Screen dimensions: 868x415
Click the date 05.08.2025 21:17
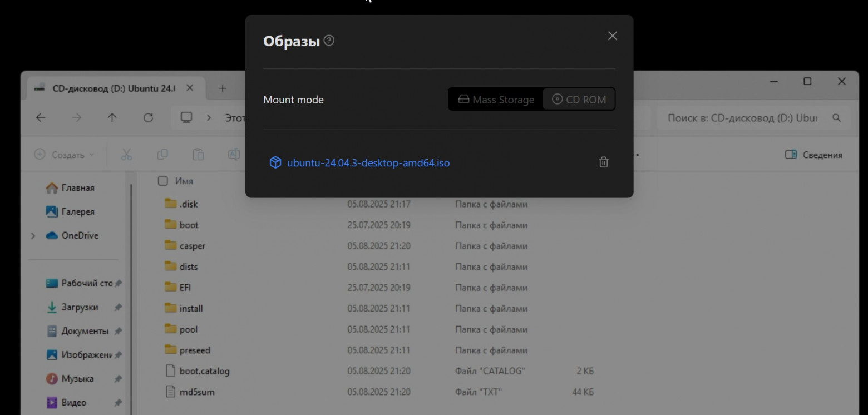[x=379, y=204]
